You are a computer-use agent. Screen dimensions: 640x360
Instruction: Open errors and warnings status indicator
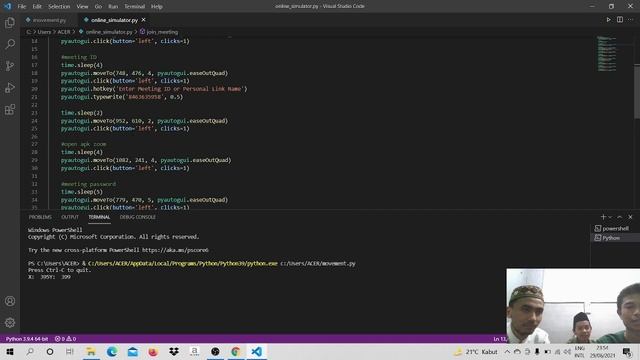click(x=65, y=339)
